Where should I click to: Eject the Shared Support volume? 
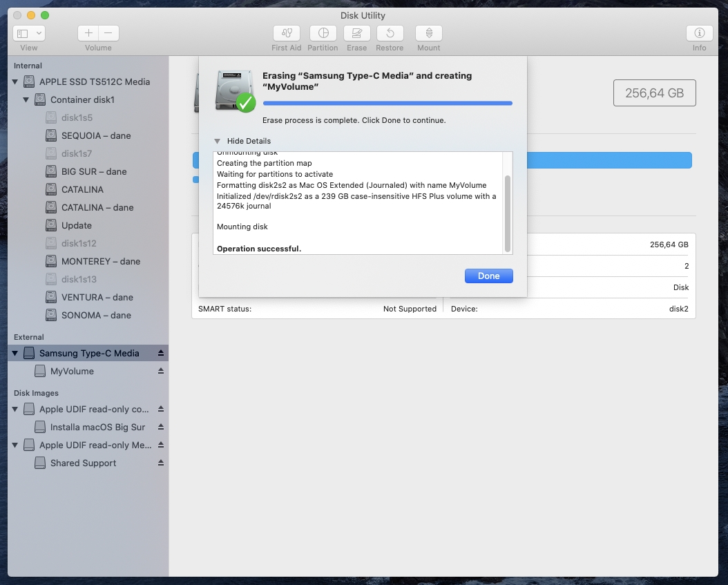tap(161, 463)
